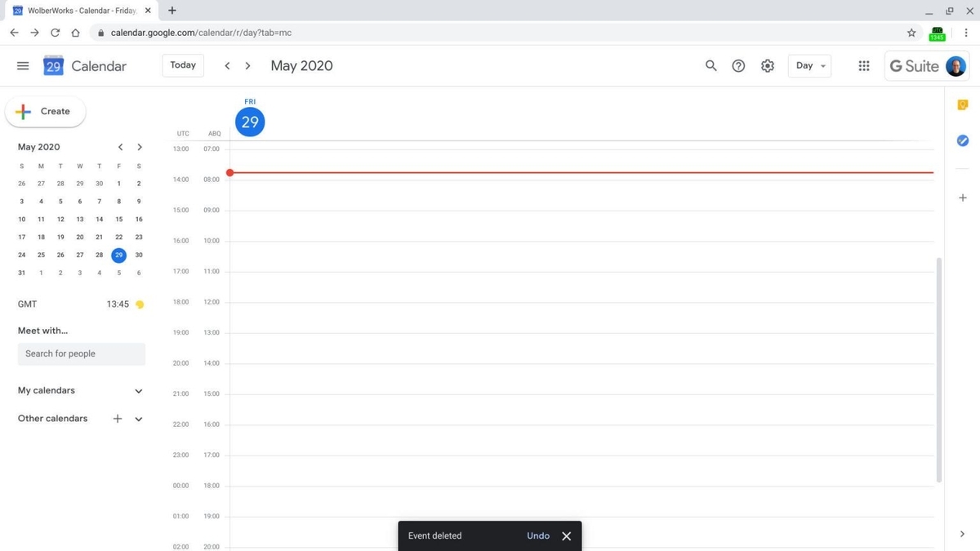Image resolution: width=980 pixels, height=551 pixels.
Task: Go to next month in mini calendar
Action: 140,147
